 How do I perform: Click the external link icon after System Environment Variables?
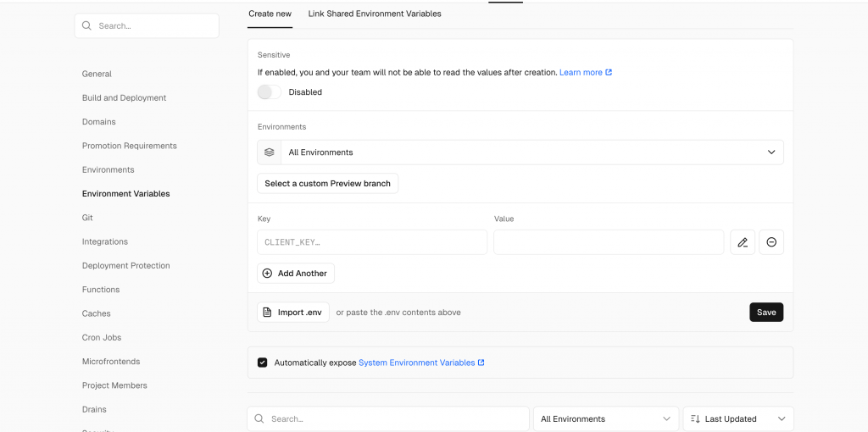[x=481, y=363]
